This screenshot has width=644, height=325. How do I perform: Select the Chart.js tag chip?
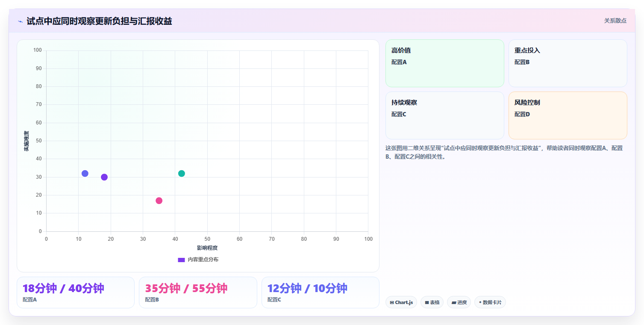[x=401, y=302]
